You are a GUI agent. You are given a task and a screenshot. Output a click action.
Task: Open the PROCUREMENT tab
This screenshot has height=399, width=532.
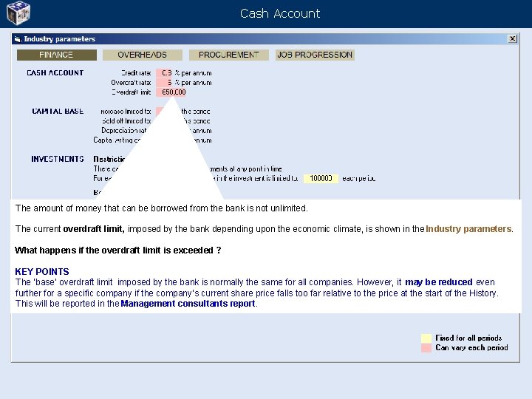tap(228, 55)
